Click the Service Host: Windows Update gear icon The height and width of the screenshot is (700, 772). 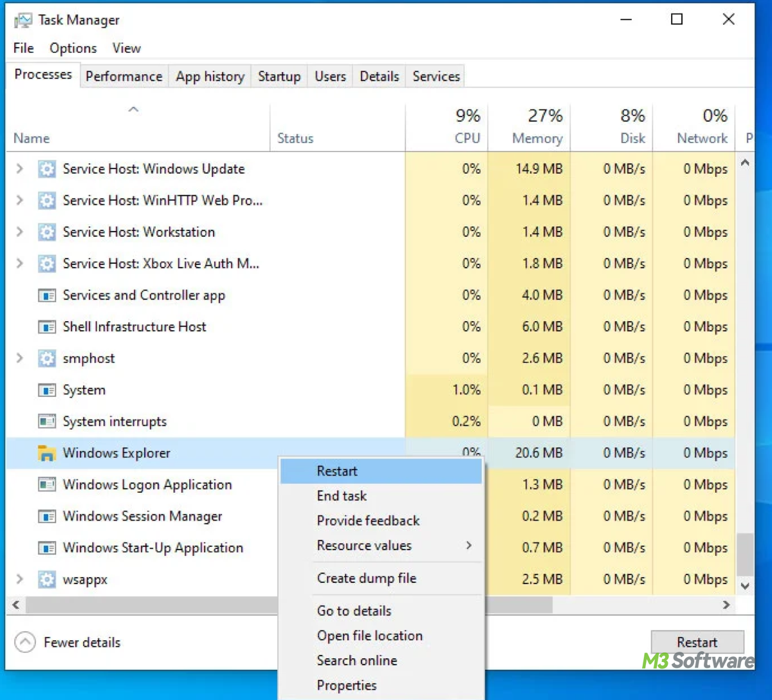[x=46, y=169]
